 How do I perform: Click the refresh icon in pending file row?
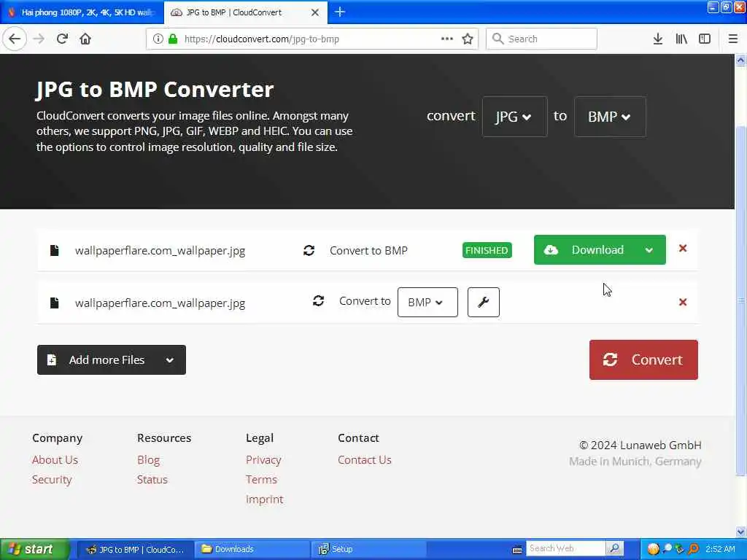coord(318,300)
